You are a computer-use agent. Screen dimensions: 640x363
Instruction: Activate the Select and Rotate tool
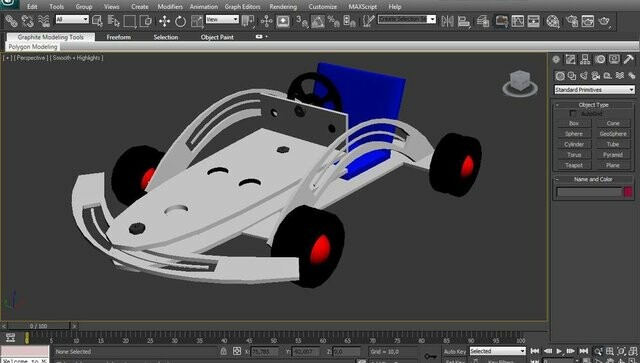[180, 21]
